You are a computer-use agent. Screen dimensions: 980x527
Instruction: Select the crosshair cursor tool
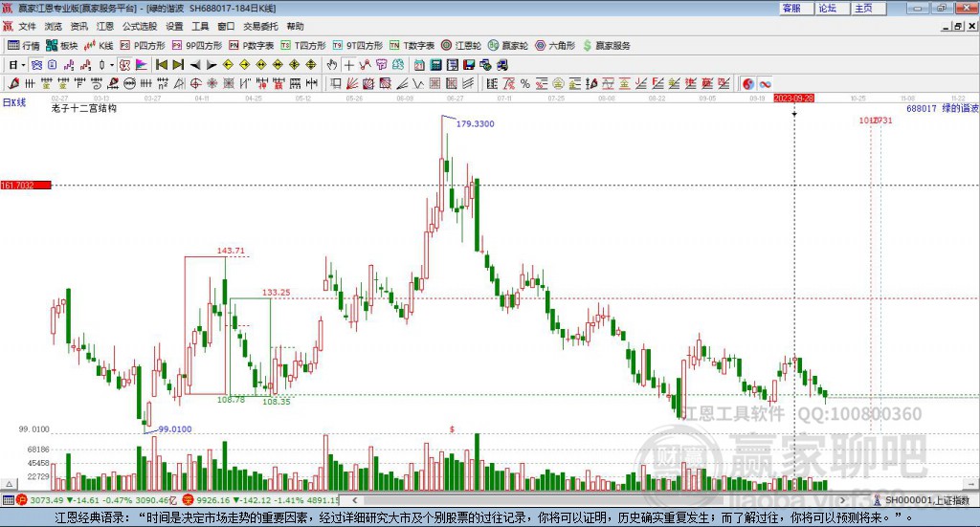pos(348,65)
